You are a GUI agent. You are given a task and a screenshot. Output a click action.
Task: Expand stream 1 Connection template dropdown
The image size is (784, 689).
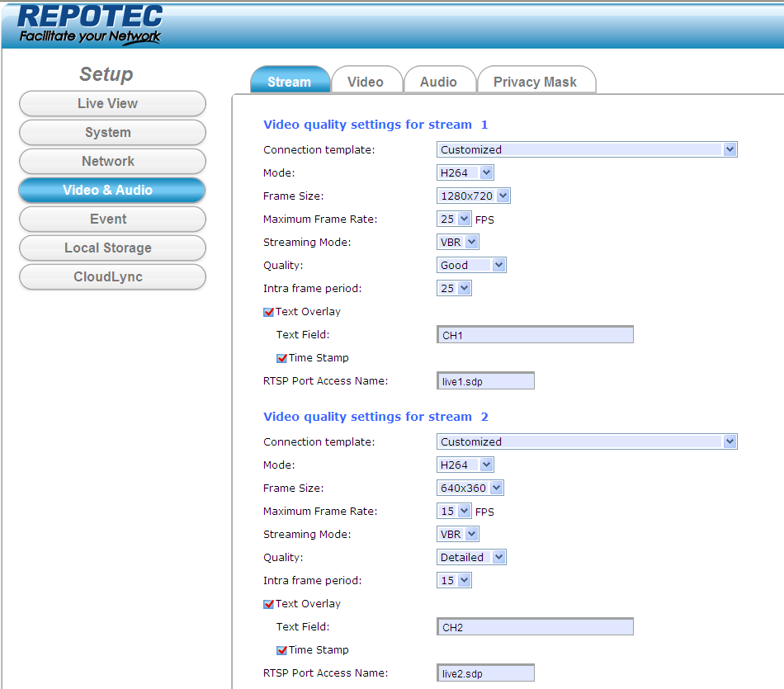(586, 150)
